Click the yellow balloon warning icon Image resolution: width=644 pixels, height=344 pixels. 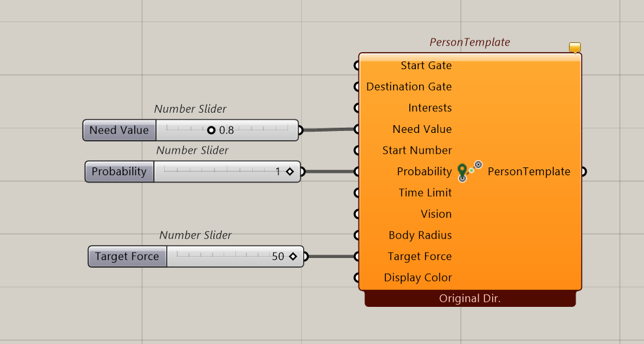pos(575,48)
